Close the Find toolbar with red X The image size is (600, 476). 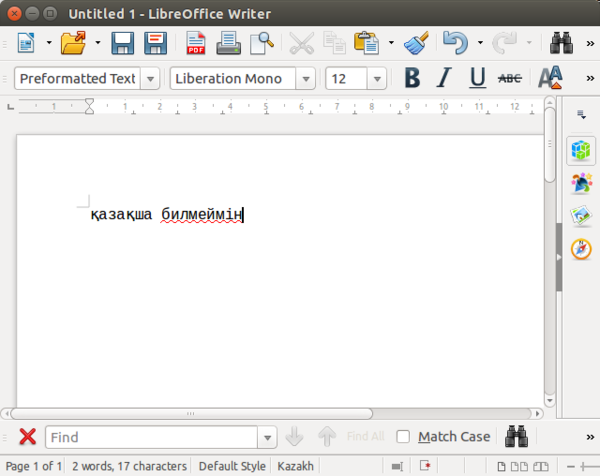pos(27,437)
